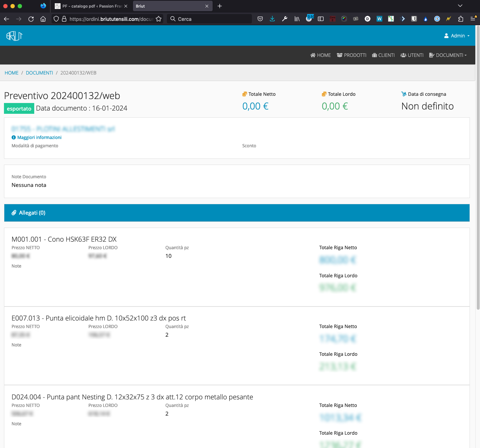Open the Maggiori informazioni link

tap(36, 137)
